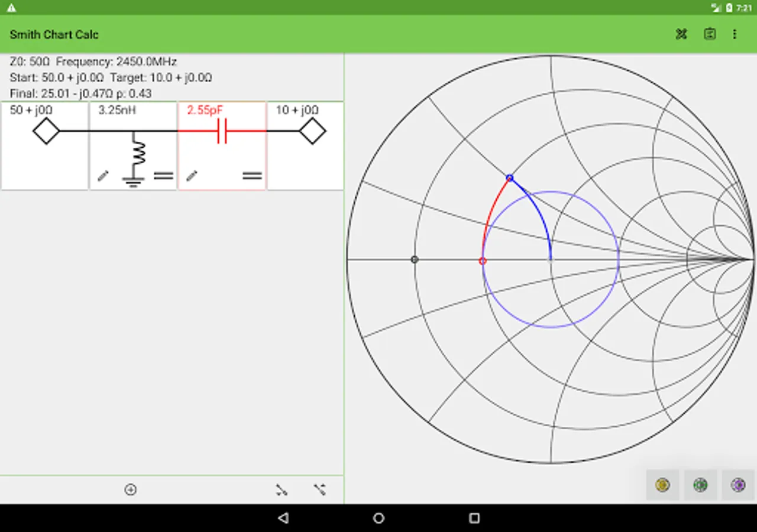Viewport: 757px width, 532px height.
Task: Tap the Final impedance result line
Action: point(81,93)
